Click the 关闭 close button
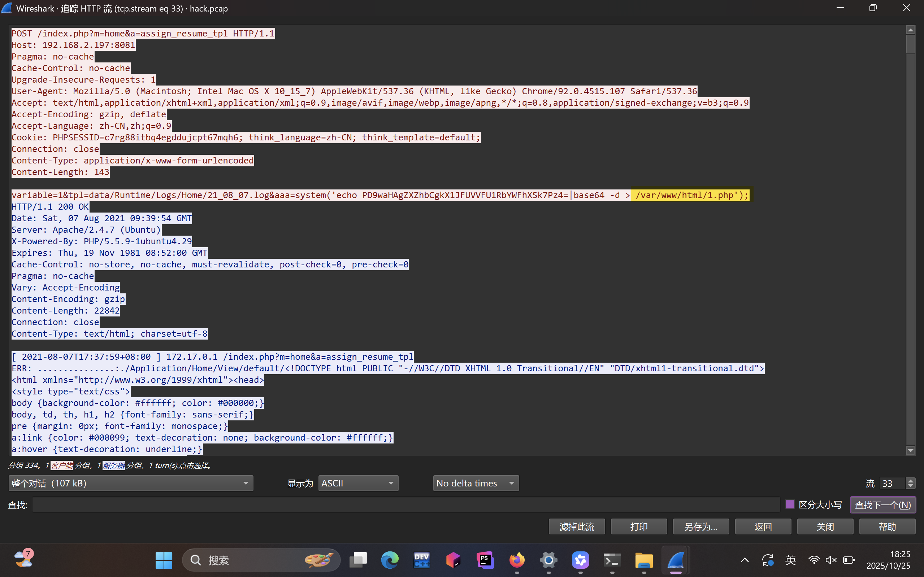Image resolution: width=924 pixels, height=577 pixels. pos(825,526)
